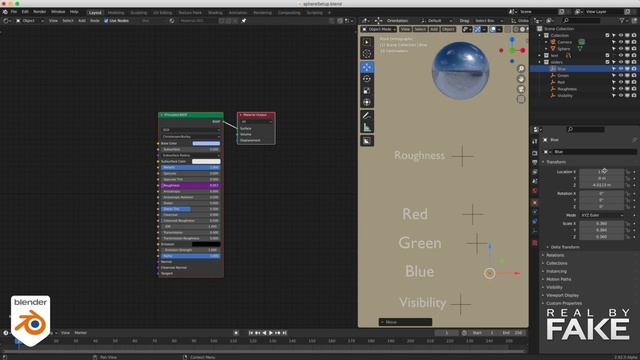Activate the Rotate tool in viewport toolbar

click(367, 79)
